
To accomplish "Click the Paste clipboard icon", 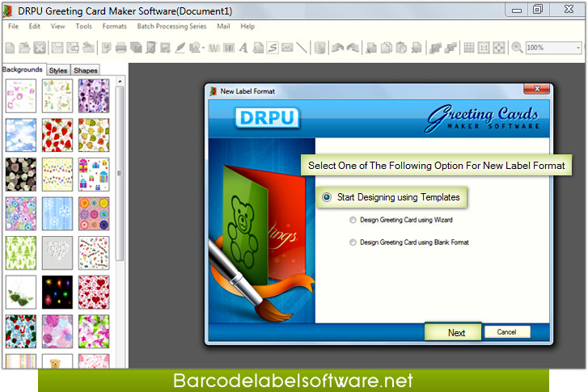I will point(401,48).
